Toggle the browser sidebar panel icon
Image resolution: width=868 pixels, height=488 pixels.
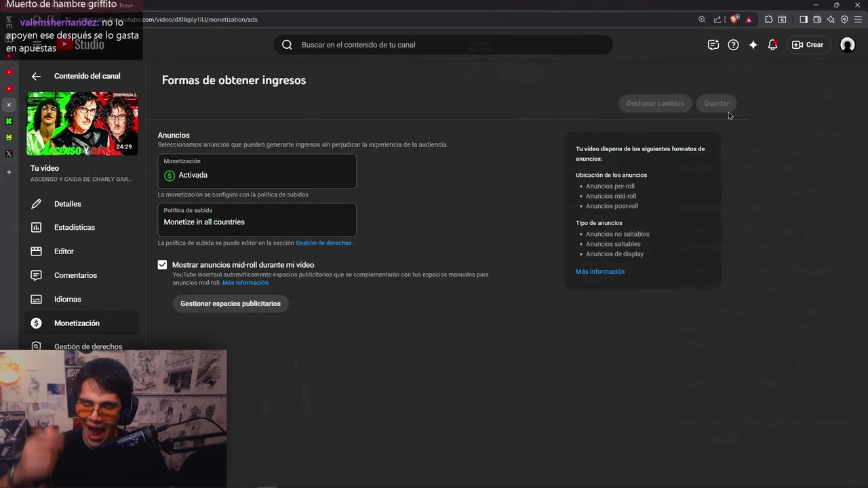[804, 20]
